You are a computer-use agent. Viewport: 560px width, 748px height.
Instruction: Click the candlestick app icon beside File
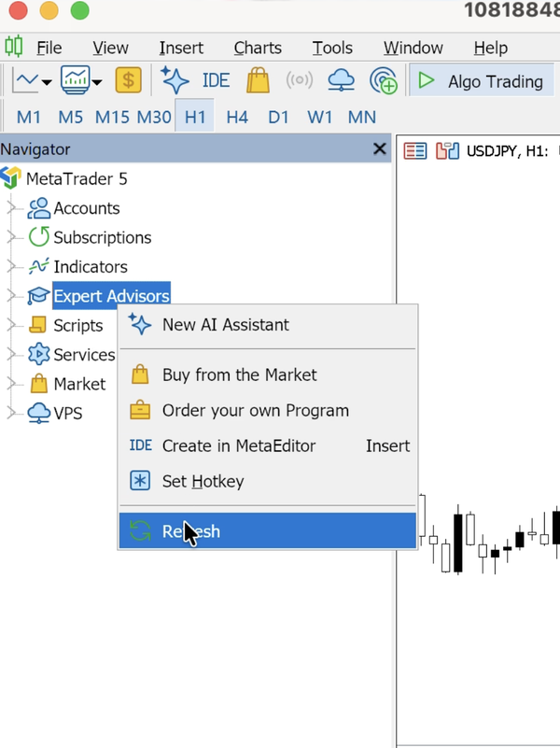point(14,48)
